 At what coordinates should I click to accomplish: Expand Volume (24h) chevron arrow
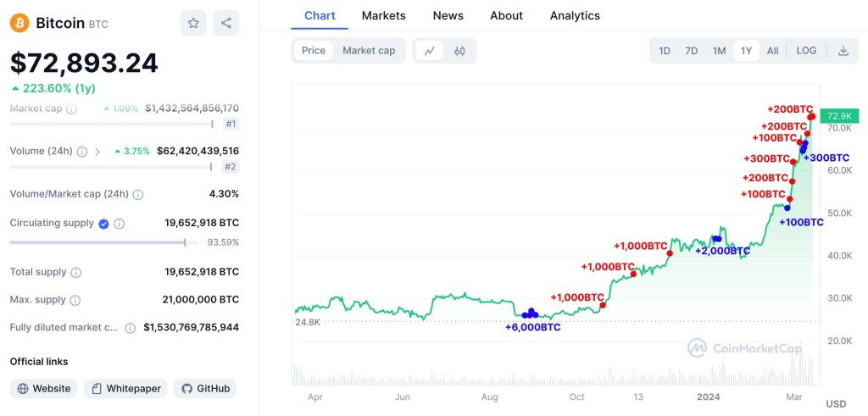pyautogui.click(x=97, y=152)
